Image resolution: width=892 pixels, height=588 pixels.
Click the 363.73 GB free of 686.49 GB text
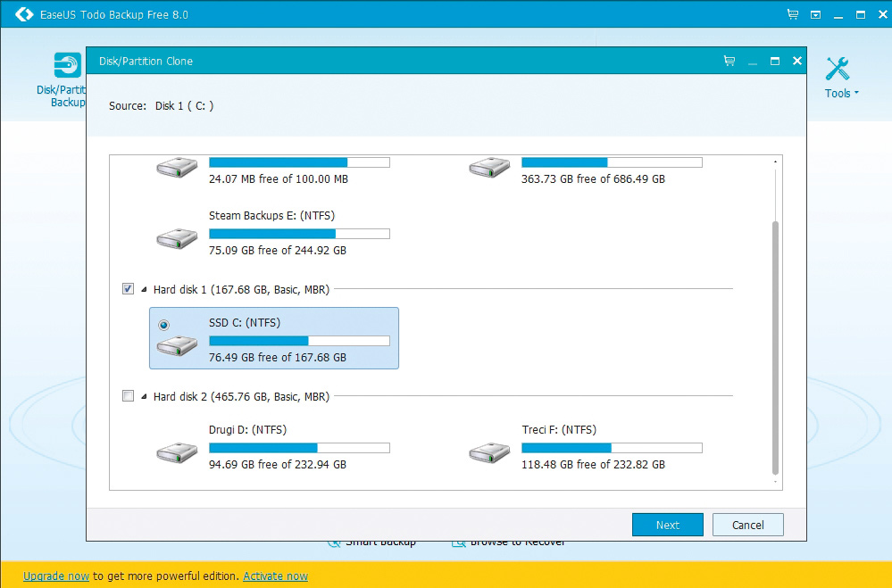pyautogui.click(x=593, y=179)
